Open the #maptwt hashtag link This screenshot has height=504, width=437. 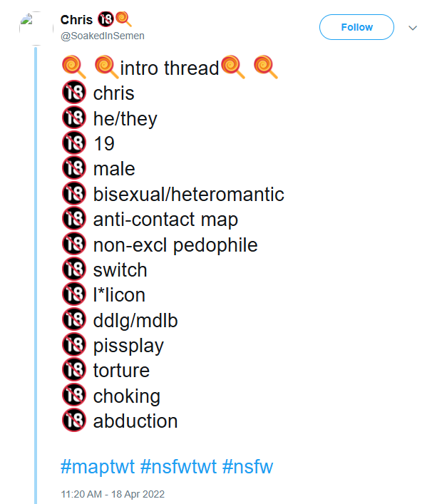tap(98, 467)
